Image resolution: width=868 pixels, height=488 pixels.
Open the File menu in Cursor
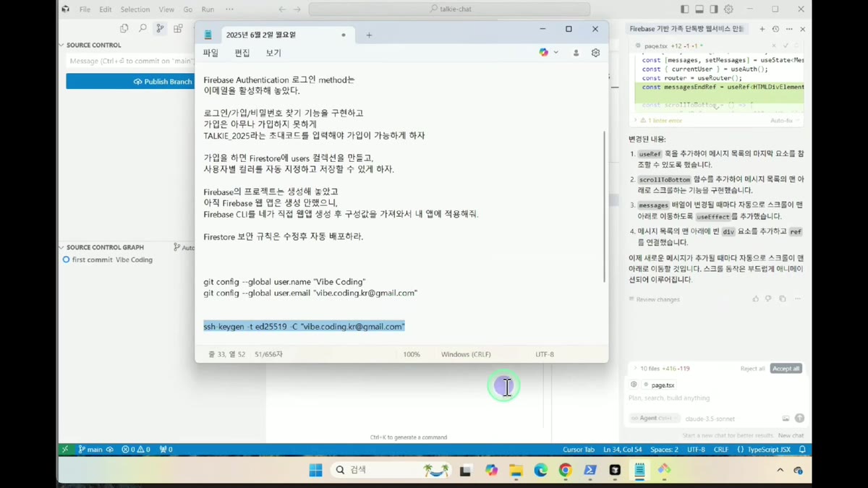point(85,9)
